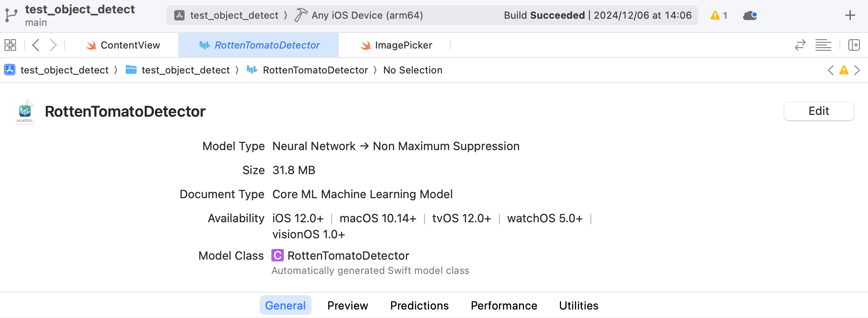Jump to next issue chevron

click(x=857, y=70)
